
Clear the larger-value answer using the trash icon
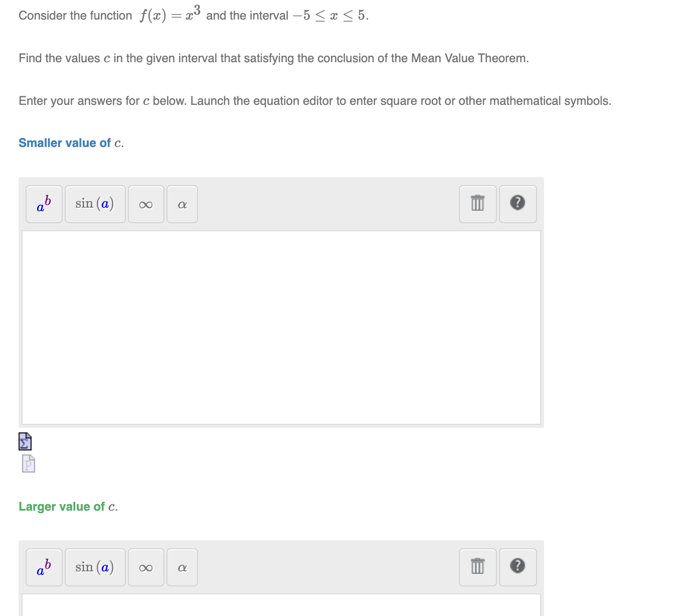477,567
